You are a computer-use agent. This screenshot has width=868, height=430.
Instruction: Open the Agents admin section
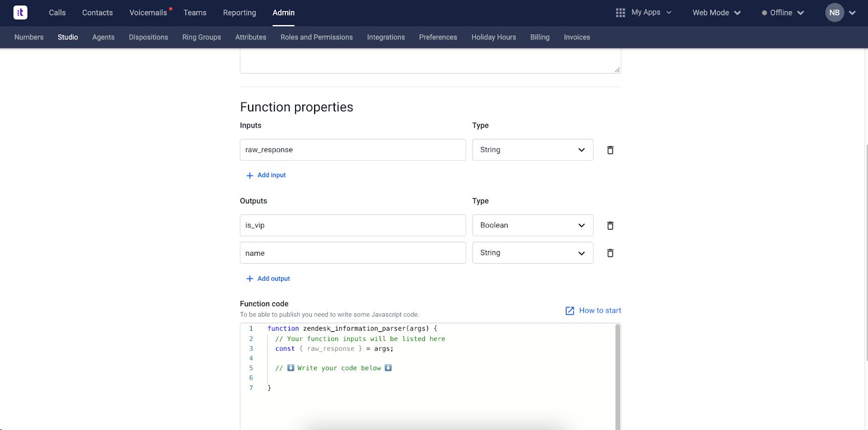pyautogui.click(x=103, y=37)
